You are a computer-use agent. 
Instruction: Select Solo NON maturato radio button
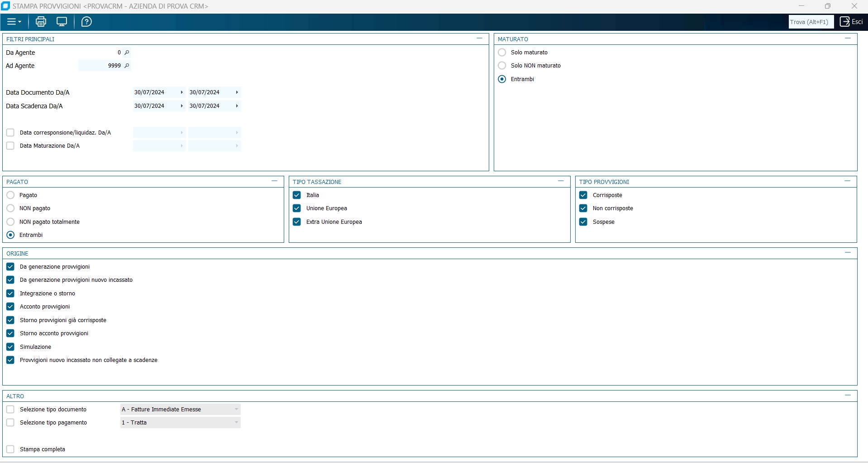502,66
